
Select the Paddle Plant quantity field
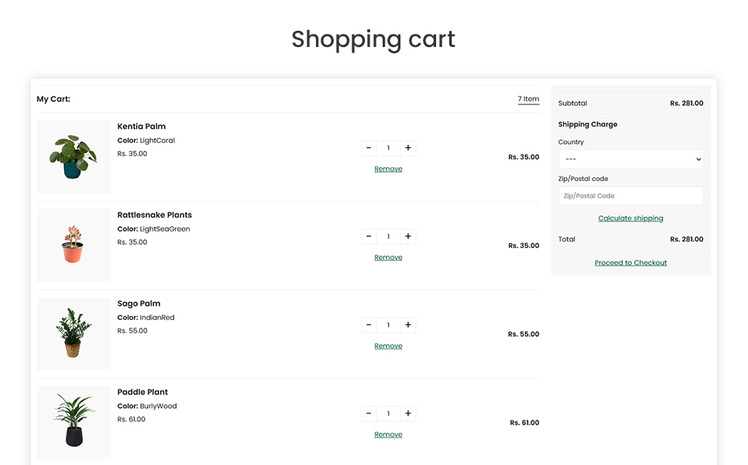point(388,413)
